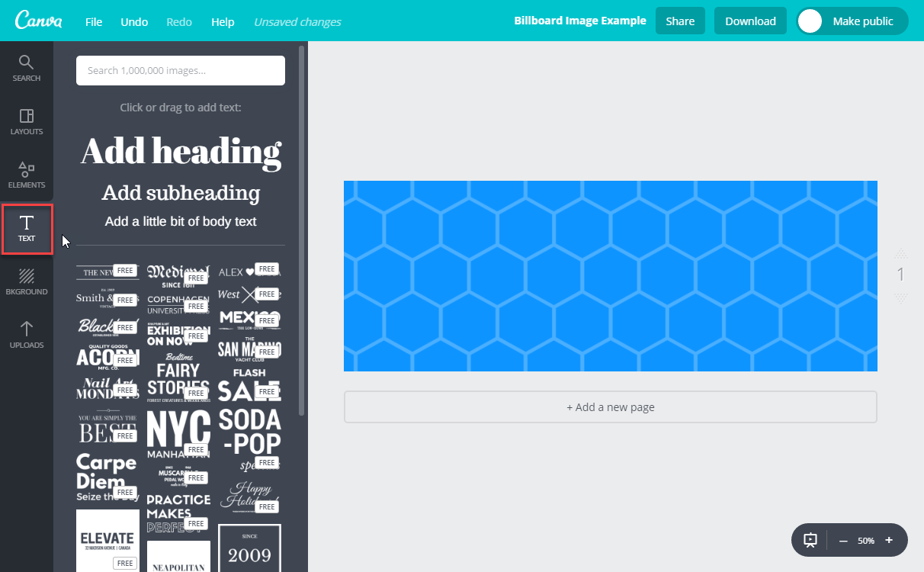Viewport: 924px width, 572px height.
Task: Open the Search panel in sidebar
Action: click(27, 68)
